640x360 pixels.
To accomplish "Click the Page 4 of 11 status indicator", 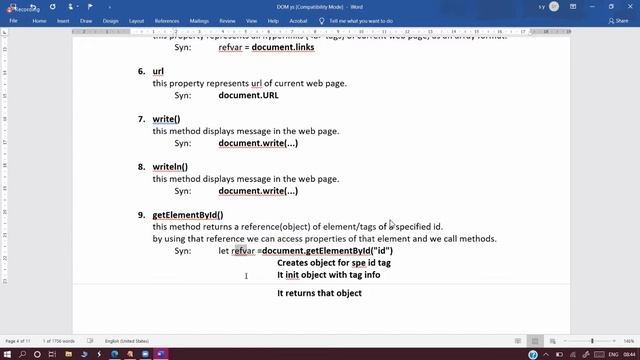I will [18, 341].
